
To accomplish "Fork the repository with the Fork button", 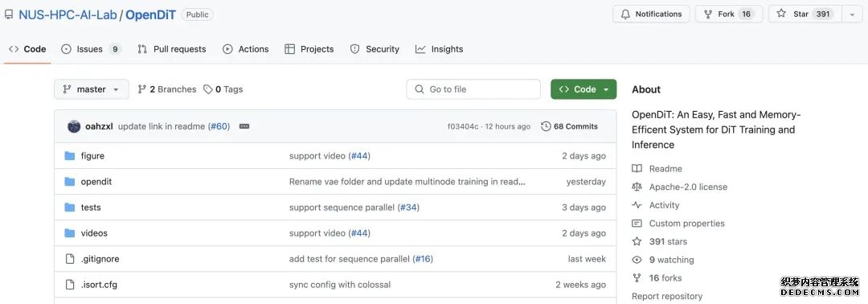I will point(729,14).
